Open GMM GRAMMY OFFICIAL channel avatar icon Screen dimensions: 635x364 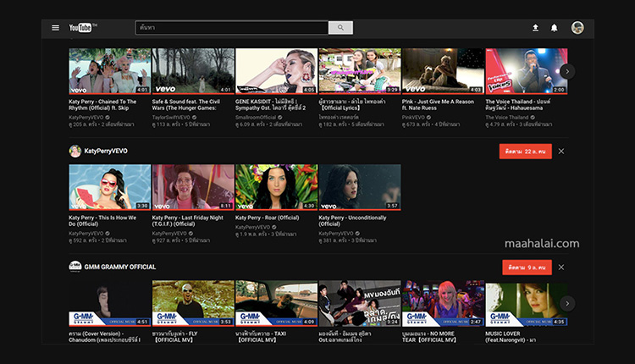[75, 267]
